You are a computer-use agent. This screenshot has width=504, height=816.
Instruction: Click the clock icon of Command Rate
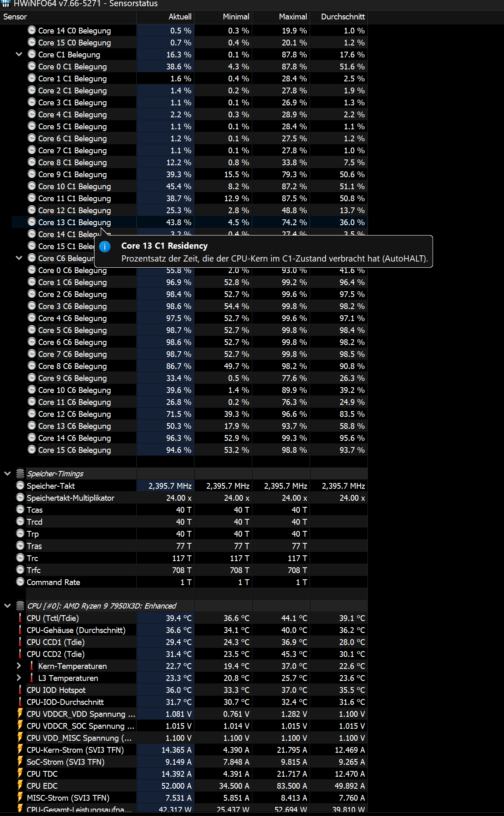pyautogui.click(x=20, y=582)
